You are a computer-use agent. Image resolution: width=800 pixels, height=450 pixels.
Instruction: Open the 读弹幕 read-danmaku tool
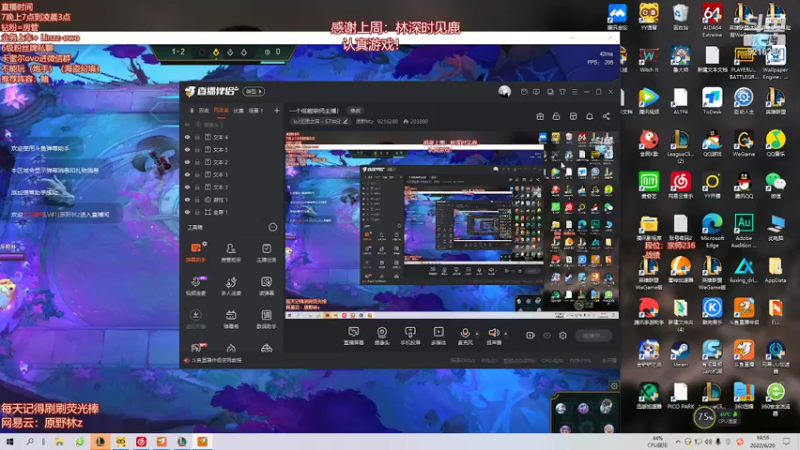tap(266, 286)
